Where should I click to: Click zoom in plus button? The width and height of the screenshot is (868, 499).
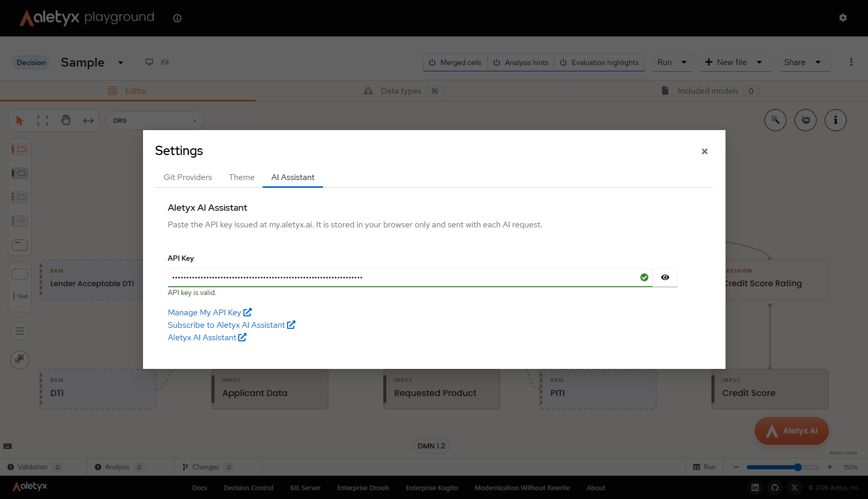coord(830,467)
